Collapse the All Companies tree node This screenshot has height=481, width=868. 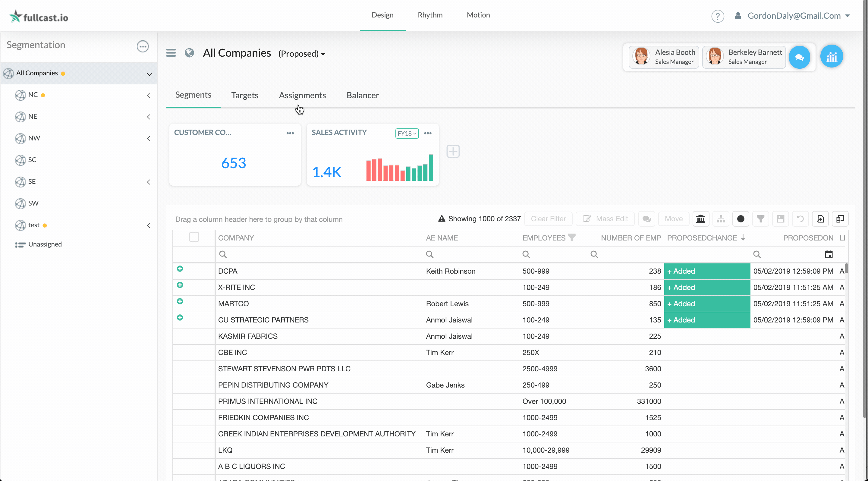point(149,74)
